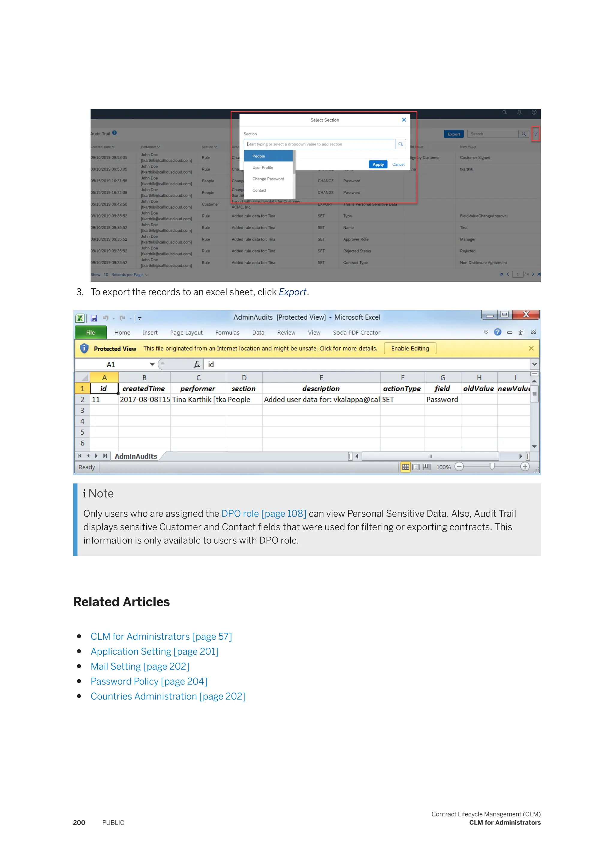614x868 pixels.
Task: Click the 100% zoom level in status bar
Action: coord(443,467)
